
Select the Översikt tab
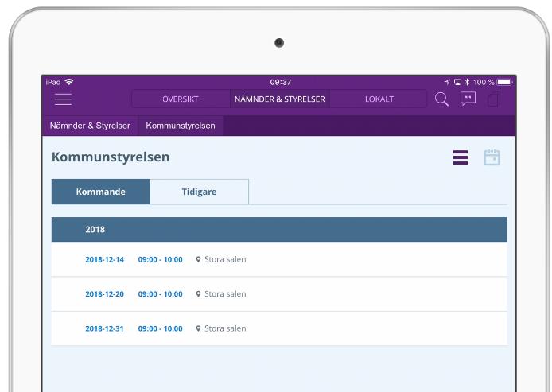(x=181, y=99)
